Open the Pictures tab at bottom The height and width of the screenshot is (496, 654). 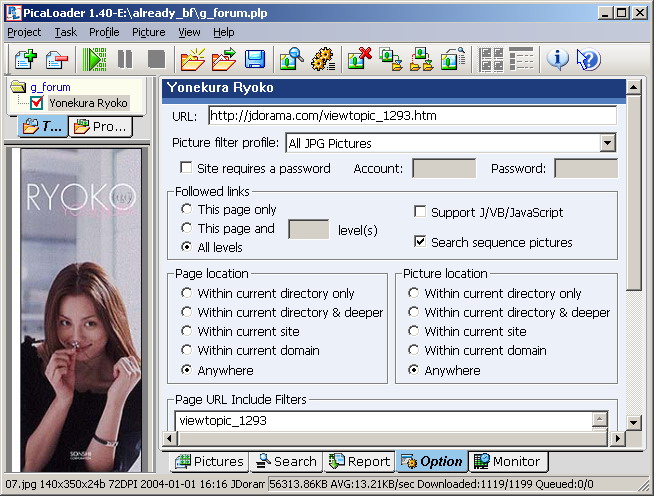click(x=209, y=461)
